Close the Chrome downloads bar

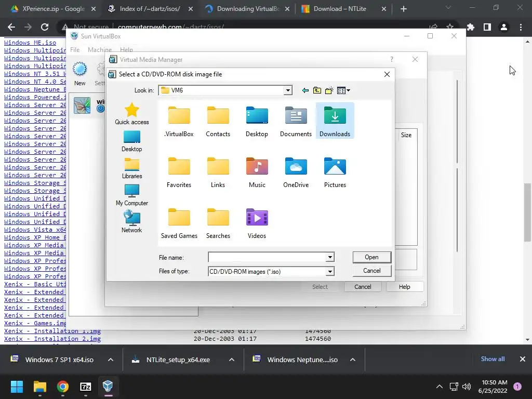tap(523, 359)
